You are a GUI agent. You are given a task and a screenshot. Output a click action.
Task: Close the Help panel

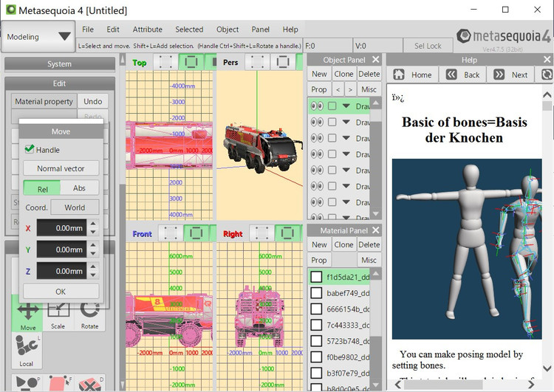pos(547,59)
